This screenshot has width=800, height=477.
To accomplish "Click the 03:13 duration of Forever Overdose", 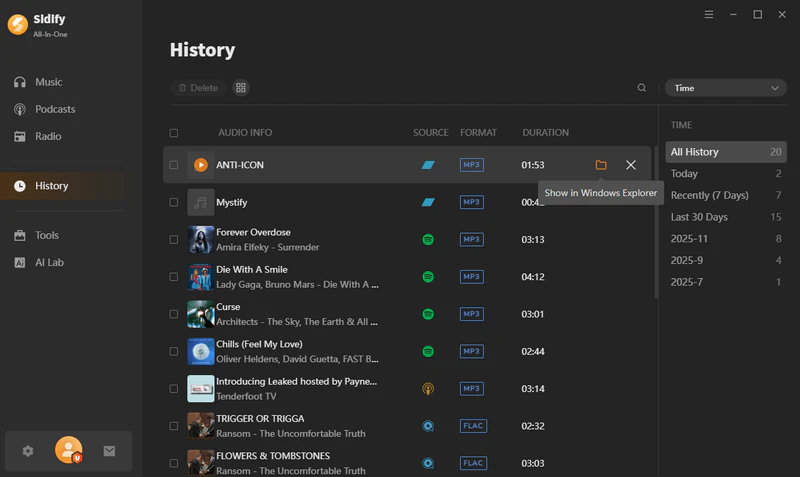I will [x=533, y=239].
